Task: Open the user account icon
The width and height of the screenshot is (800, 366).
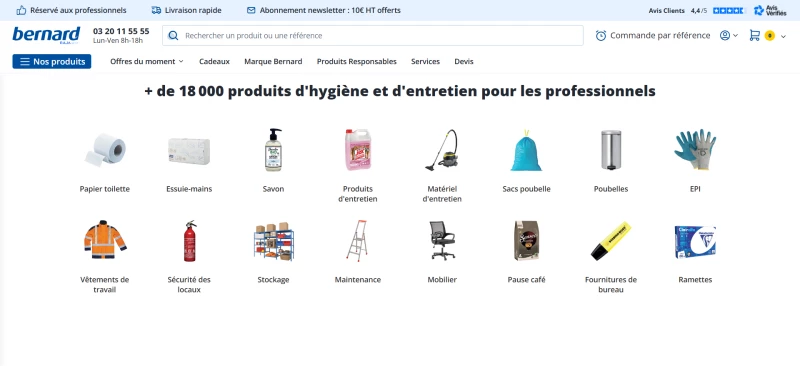Action: [x=724, y=35]
